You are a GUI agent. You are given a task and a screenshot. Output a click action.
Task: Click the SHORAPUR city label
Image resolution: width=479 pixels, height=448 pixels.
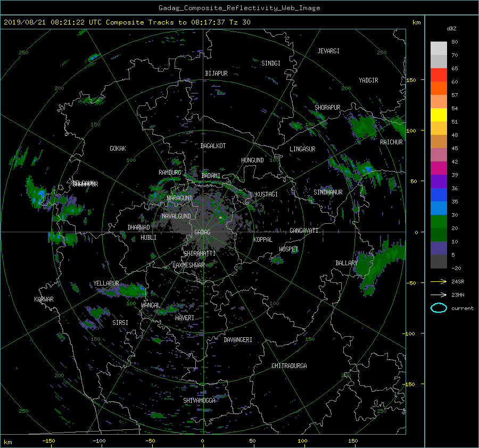[x=327, y=108]
